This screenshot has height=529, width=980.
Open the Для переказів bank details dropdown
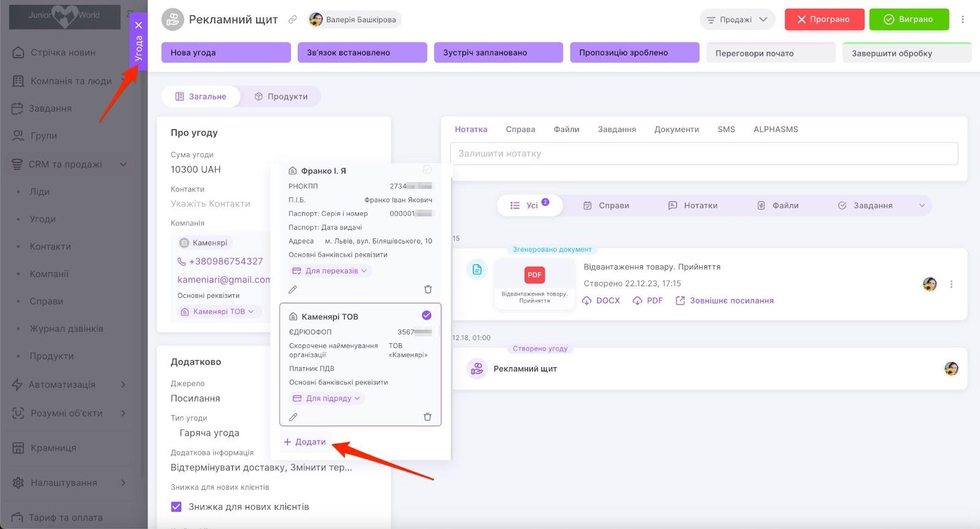[x=330, y=271]
